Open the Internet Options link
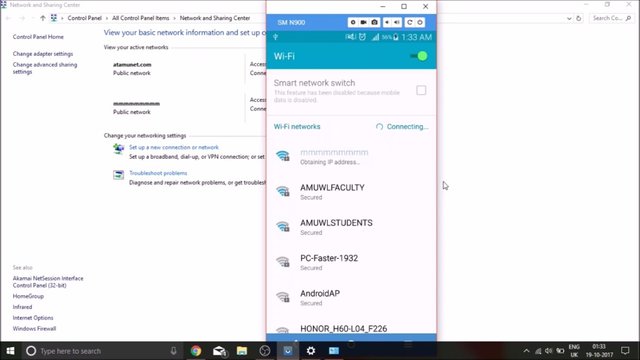The image size is (640, 360). pyautogui.click(x=33, y=318)
